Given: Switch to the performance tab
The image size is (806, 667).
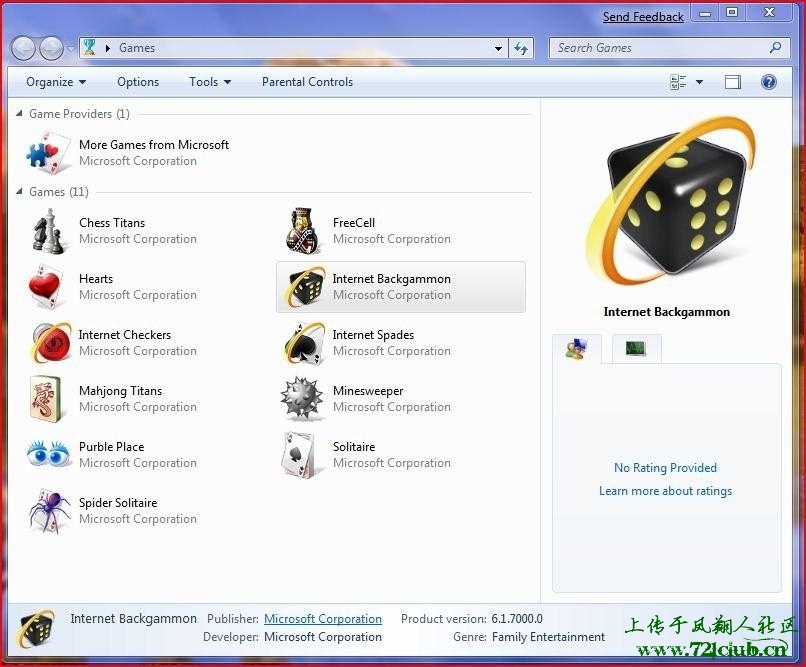Looking at the screenshot, I should (x=636, y=349).
